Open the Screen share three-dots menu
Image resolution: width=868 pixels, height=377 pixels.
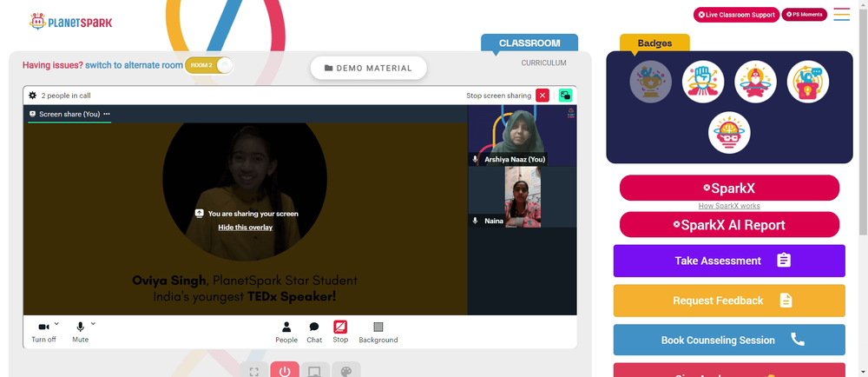[x=107, y=114]
